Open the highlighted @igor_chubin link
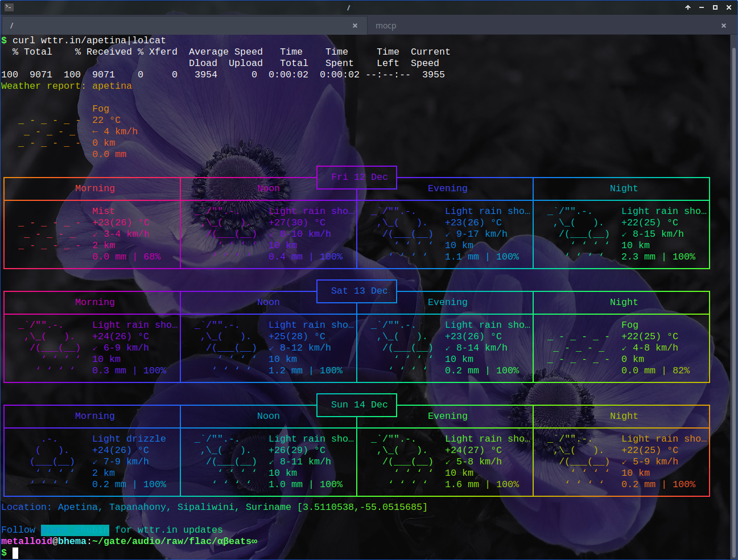Image resolution: width=738 pixels, height=560 pixels. 75,530
